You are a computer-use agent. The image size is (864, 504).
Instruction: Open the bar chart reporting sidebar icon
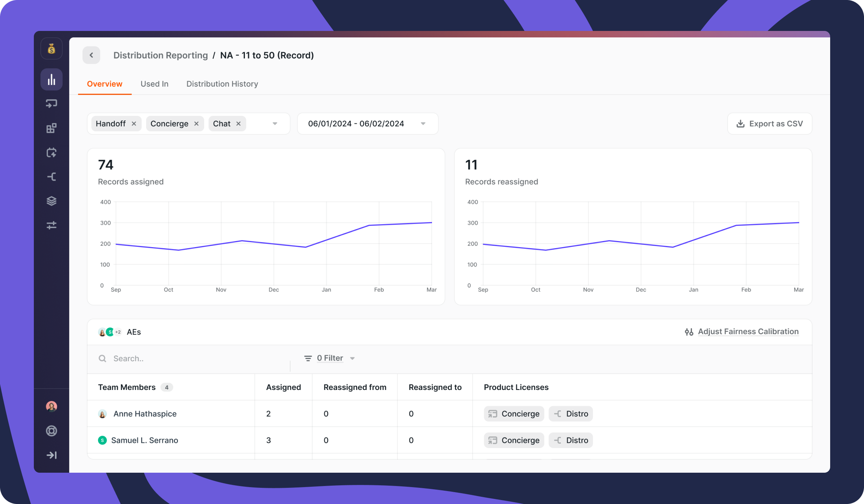[51, 80]
